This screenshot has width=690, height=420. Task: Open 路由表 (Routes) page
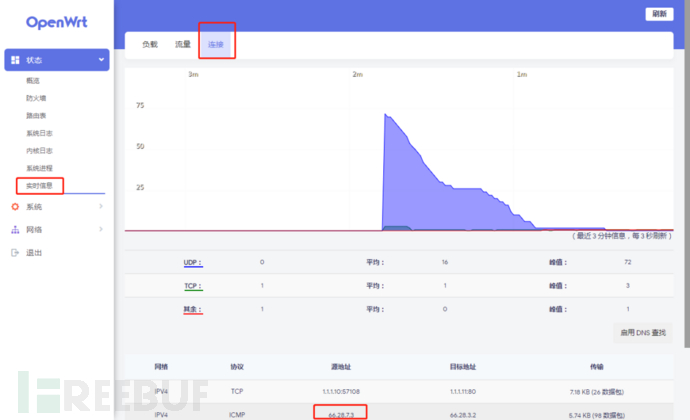37,116
